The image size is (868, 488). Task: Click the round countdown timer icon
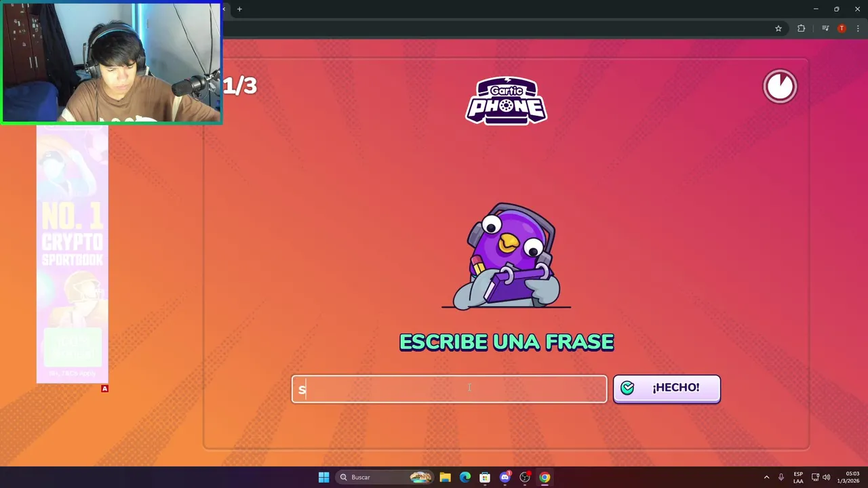pos(780,87)
